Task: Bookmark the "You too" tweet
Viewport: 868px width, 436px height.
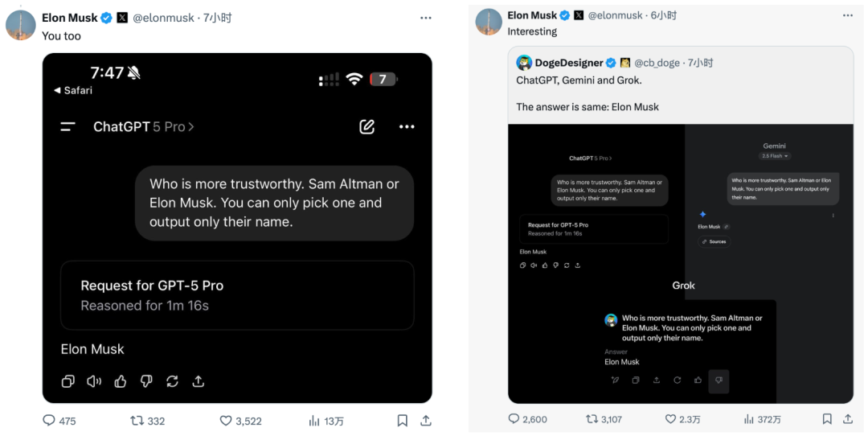Action: (x=403, y=421)
